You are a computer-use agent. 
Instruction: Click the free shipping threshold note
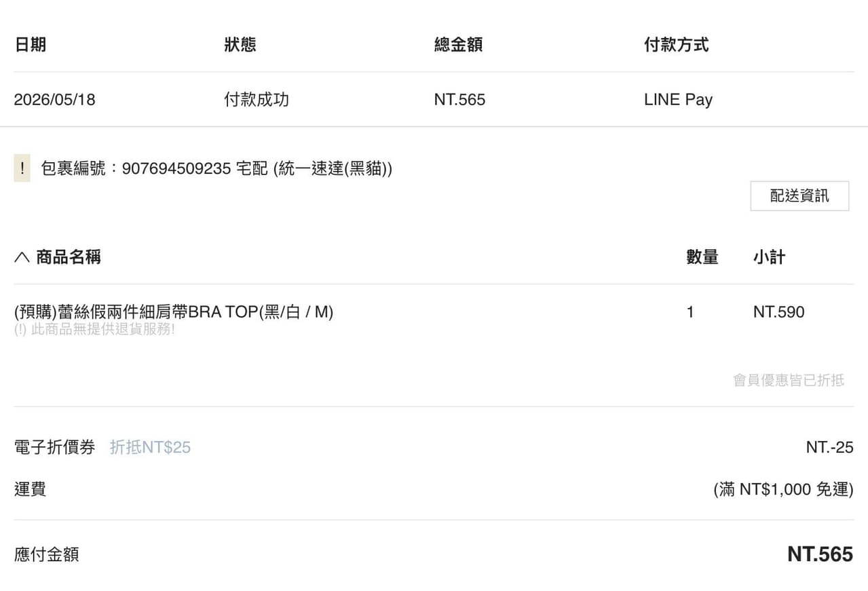(783, 489)
